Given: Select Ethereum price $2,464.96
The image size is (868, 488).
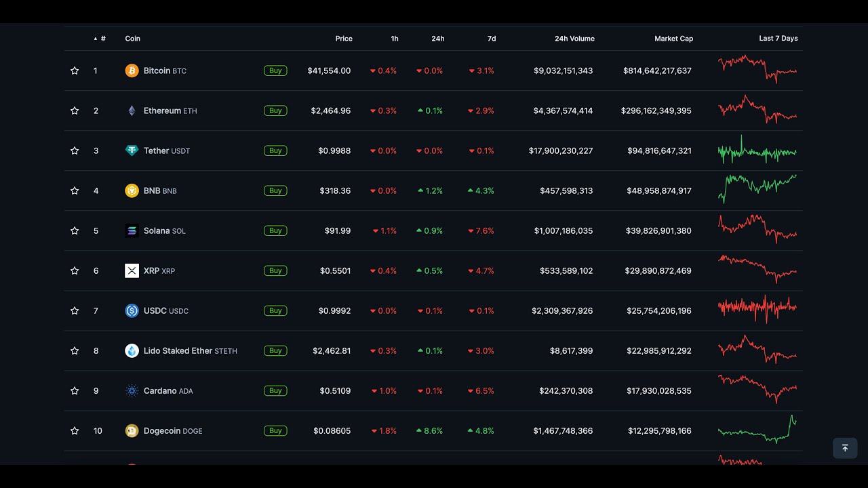Looking at the screenshot, I should click(x=331, y=110).
